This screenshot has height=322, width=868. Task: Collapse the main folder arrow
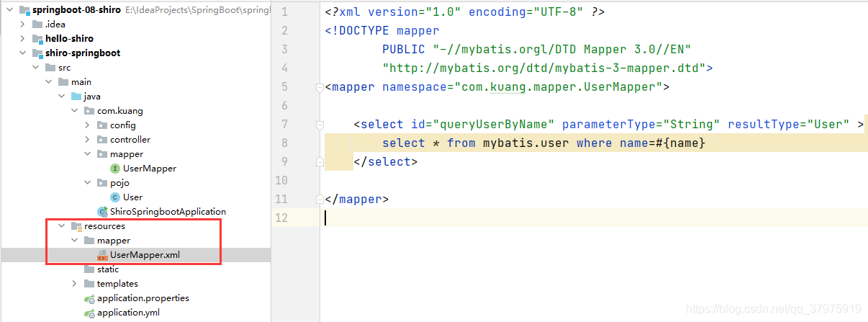pyautogui.click(x=48, y=82)
